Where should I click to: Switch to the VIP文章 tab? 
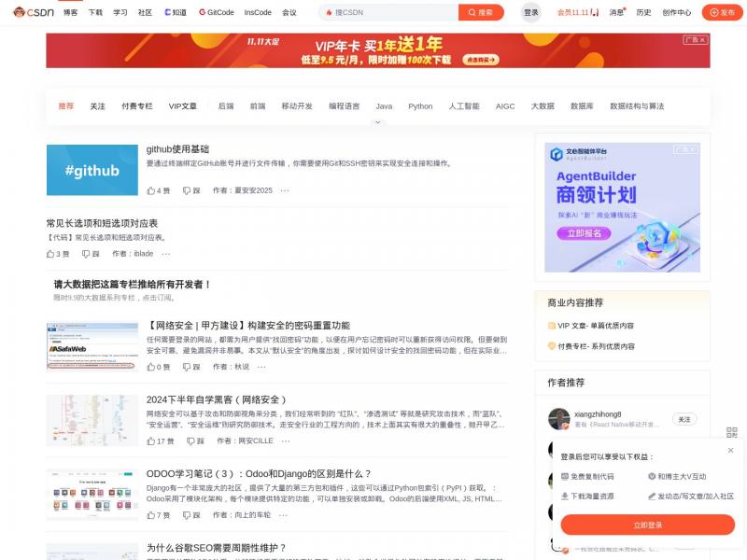(x=182, y=106)
